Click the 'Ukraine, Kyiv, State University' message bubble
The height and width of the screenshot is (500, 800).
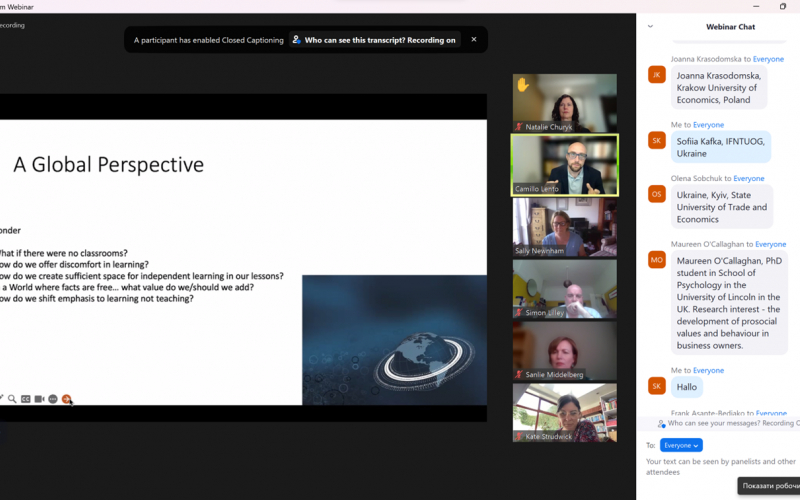click(x=722, y=207)
